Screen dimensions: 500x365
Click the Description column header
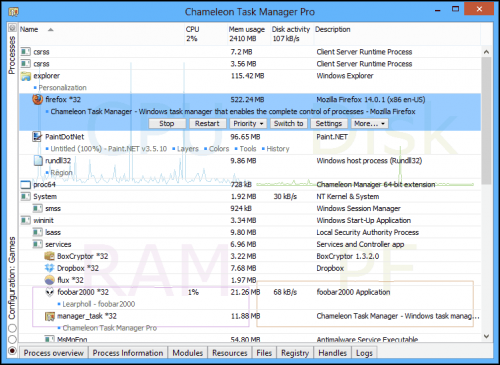[397, 34]
